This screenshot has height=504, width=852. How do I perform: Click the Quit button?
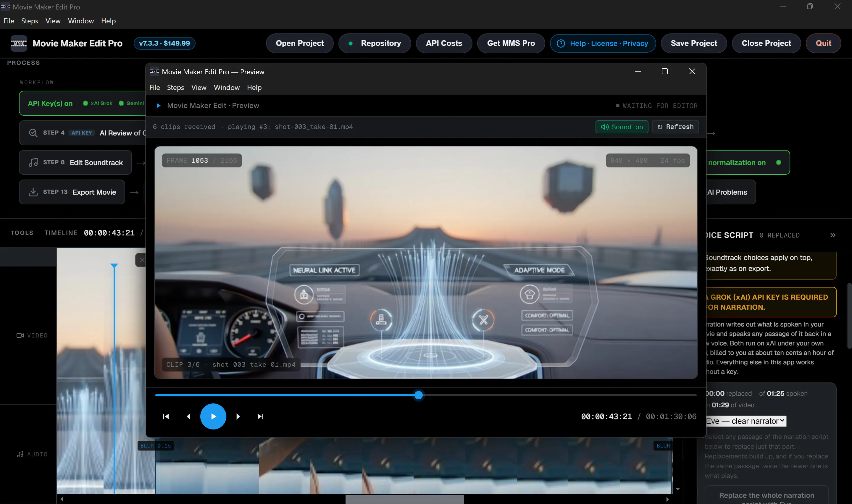coord(823,43)
